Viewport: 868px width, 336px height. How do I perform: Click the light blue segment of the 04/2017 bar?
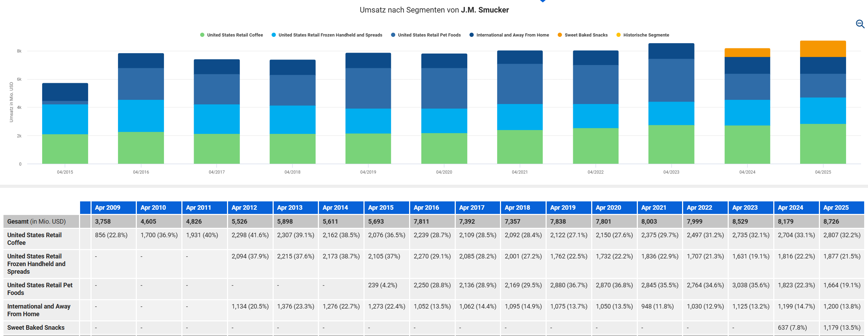[x=217, y=119]
